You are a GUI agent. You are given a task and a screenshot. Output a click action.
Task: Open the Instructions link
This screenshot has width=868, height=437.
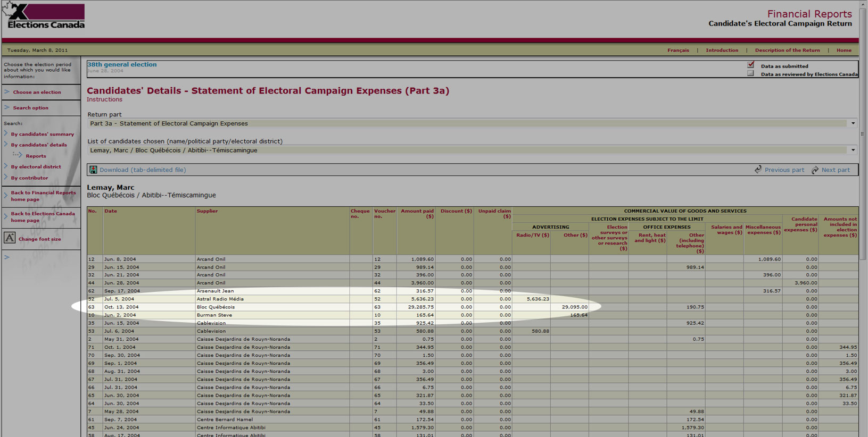(104, 99)
